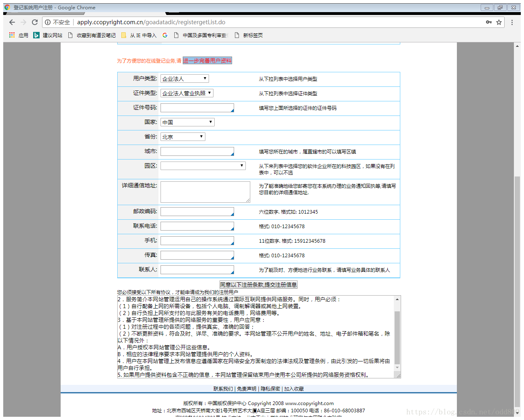Screen dimensions: 524x420
Task: Open the 证件类型 dropdown list
Action: click(186, 93)
